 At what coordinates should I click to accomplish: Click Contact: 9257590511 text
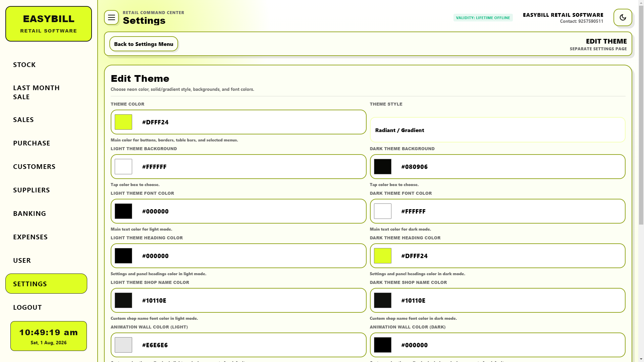pyautogui.click(x=582, y=21)
